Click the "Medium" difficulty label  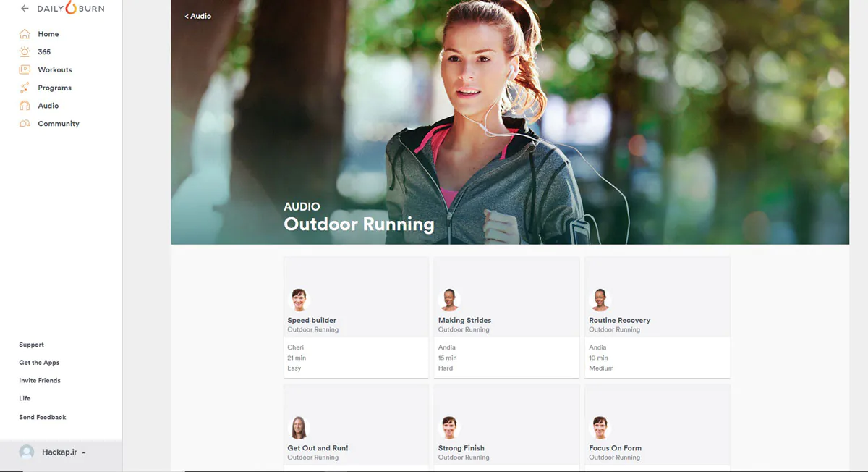coord(601,368)
